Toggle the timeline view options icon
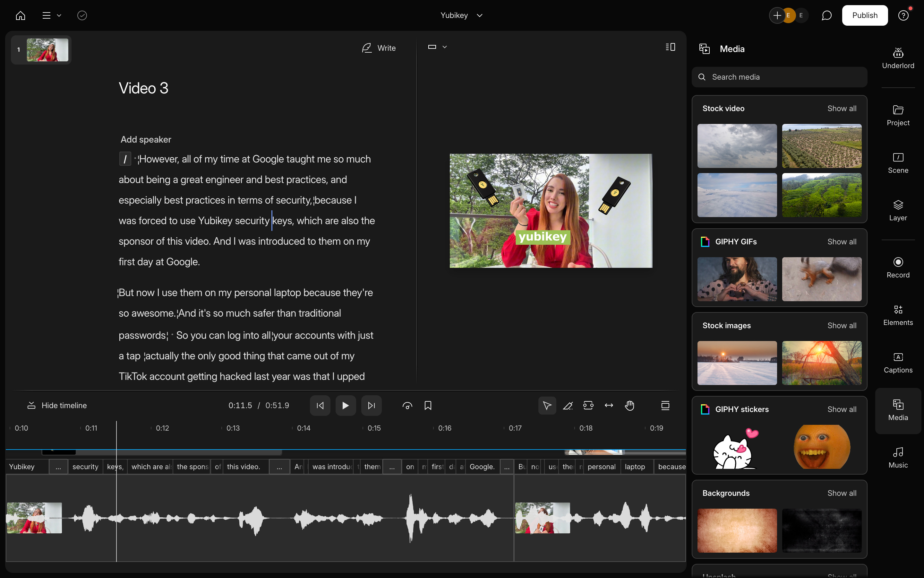 (x=665, y=405)
